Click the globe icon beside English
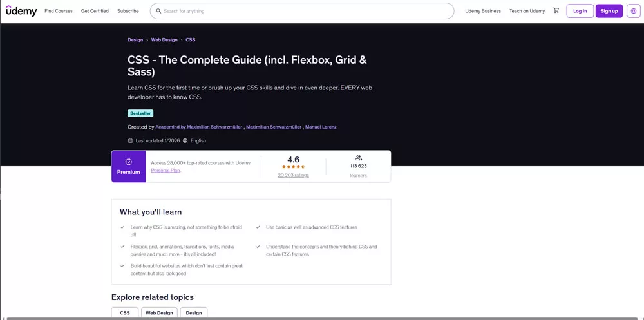 point(185,140)
